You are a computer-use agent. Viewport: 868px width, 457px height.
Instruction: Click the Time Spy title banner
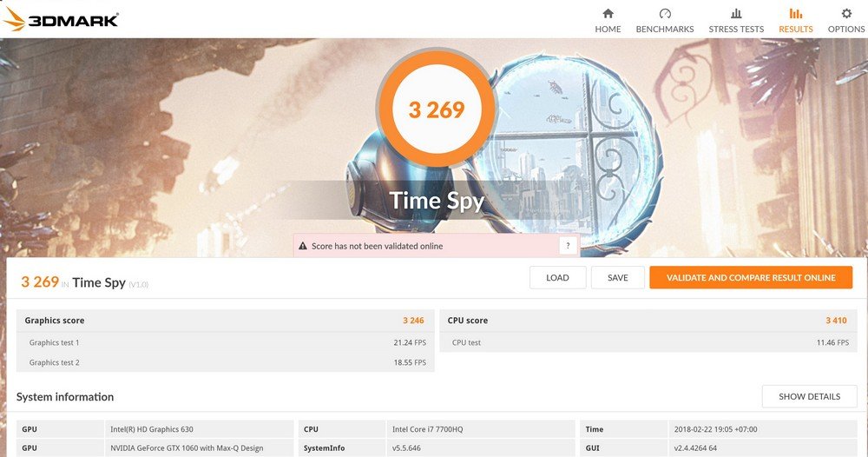click(437, 201)
